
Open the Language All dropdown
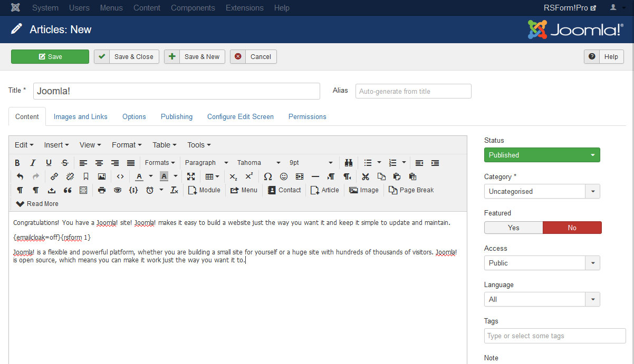point(542,299)
